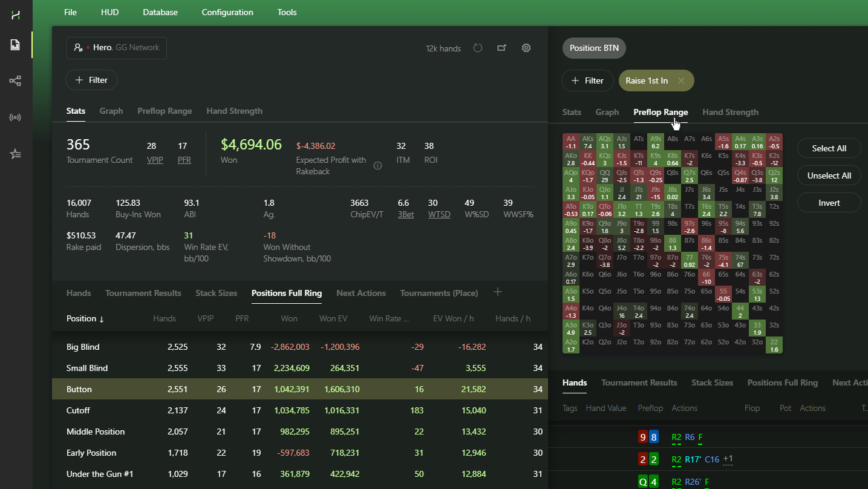Open the 2 2 hand row
Screen dimensions: 868x489
(x=708, y=459)
